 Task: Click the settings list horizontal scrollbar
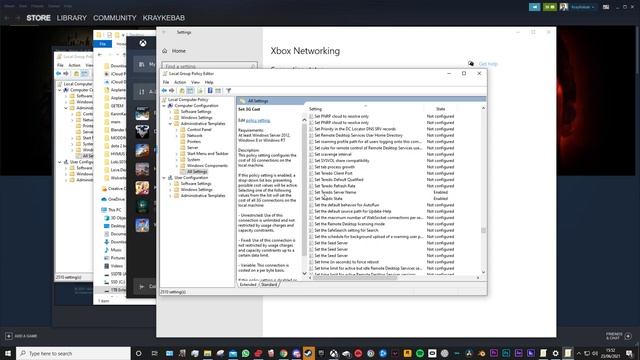[355, 278]
